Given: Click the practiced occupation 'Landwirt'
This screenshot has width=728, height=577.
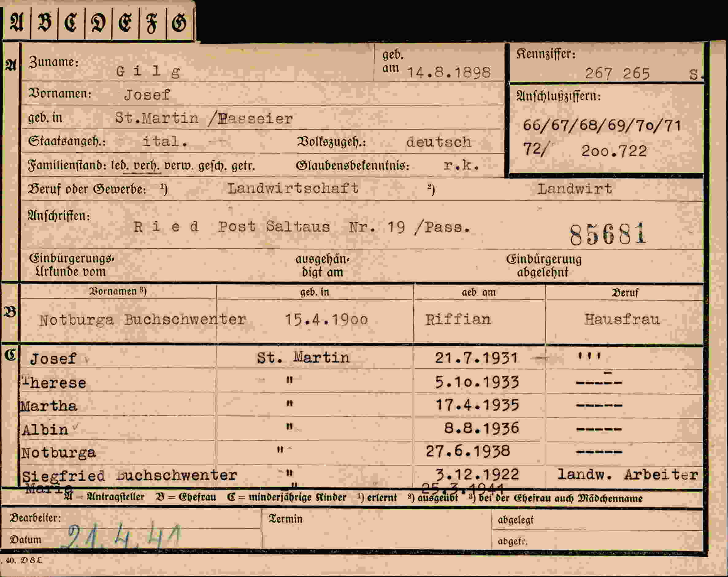Looking at the screenshot, I should pyautogui.click(x=575, y=189).
